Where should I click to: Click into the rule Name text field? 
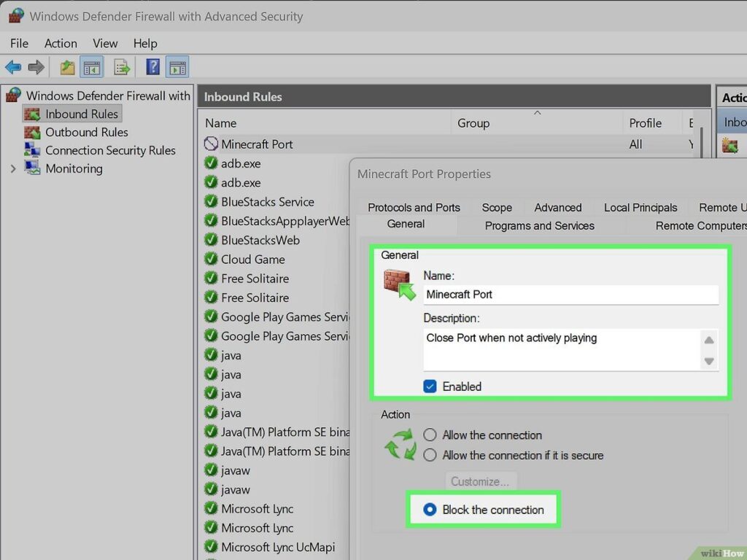[x=570, y=295]
